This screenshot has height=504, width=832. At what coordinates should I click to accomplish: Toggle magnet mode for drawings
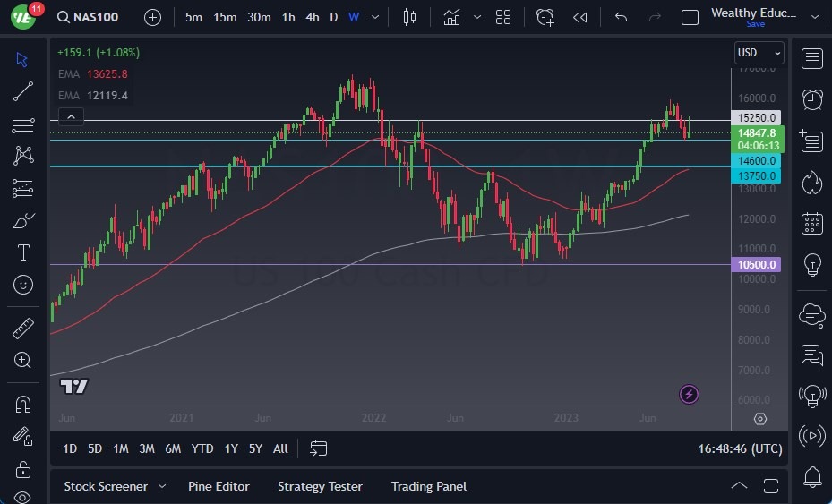(23, 404)
